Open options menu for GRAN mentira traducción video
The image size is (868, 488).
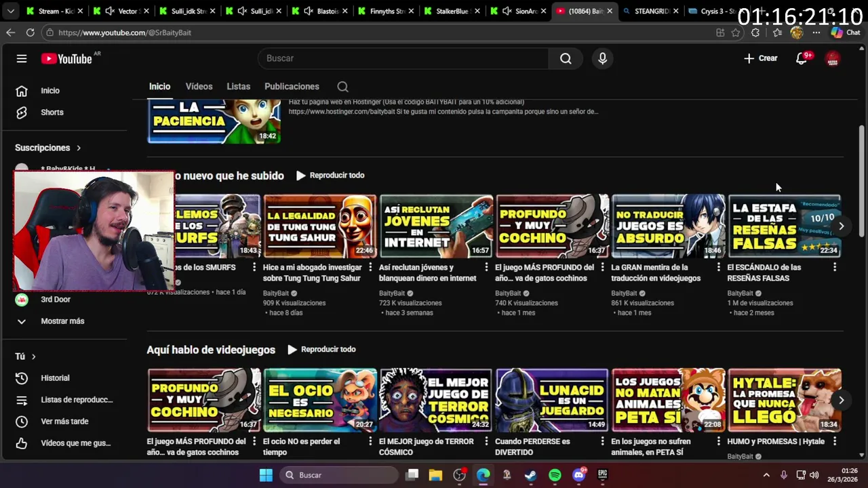(x=719, y=268)
